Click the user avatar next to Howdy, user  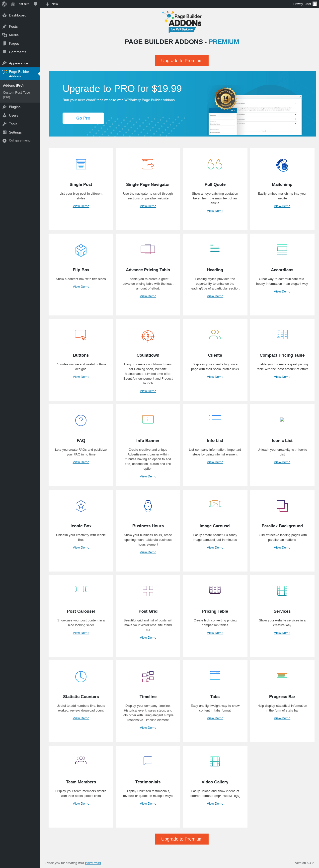pyautogui.click(x=315, y=4)
